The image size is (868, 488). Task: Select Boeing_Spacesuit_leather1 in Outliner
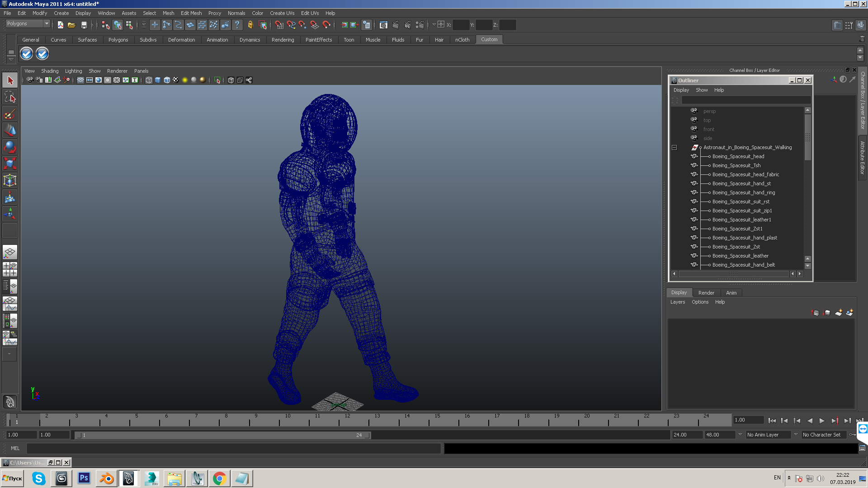pos(741,220)
